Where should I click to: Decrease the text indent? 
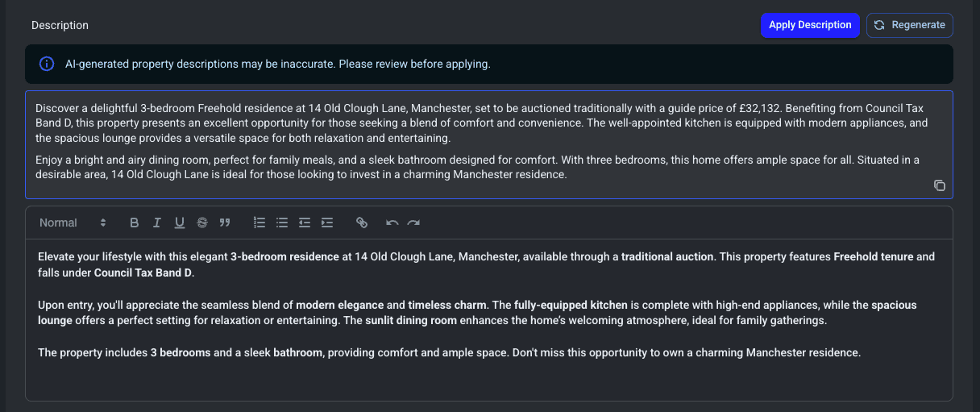(x=305, y=223)
